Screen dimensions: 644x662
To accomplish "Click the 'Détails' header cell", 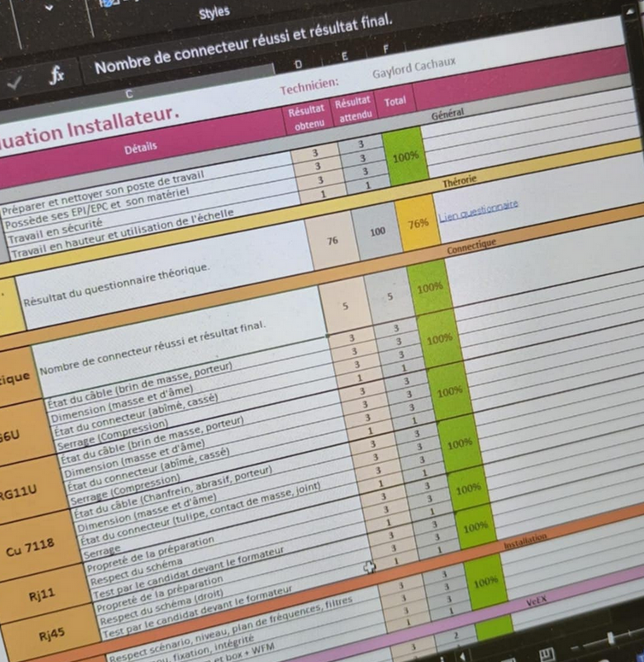I will point(141,148).
